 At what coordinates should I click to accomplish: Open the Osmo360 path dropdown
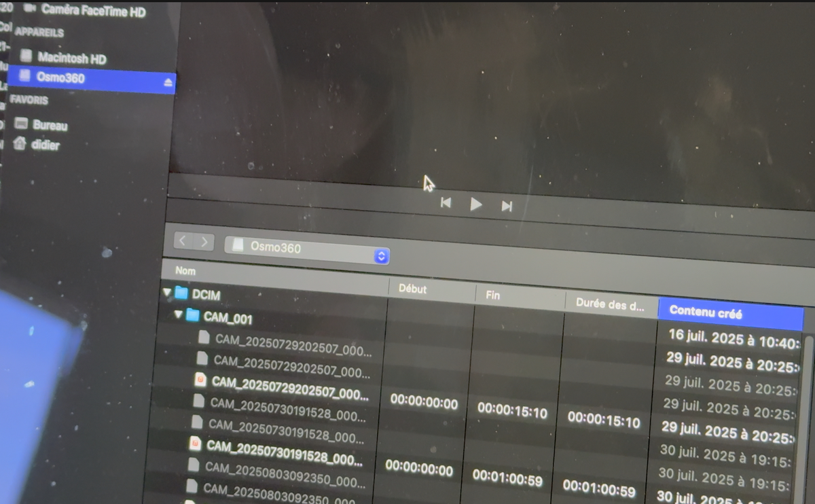pos(381,256)
